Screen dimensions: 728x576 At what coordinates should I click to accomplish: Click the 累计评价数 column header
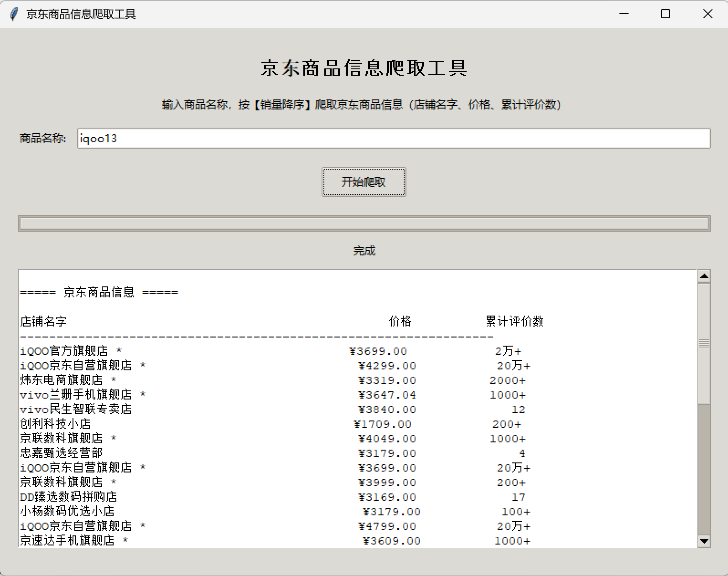515,322
